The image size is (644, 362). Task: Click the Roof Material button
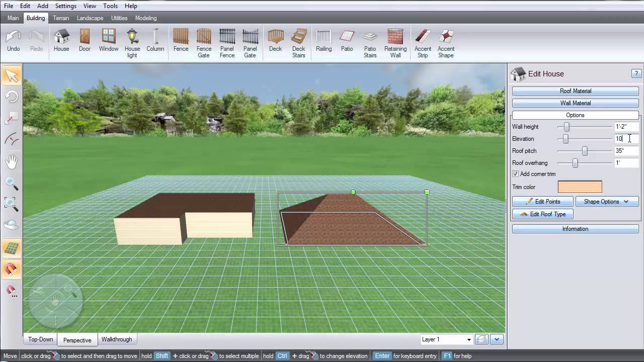pyautogui.click(x=576, y=91)
